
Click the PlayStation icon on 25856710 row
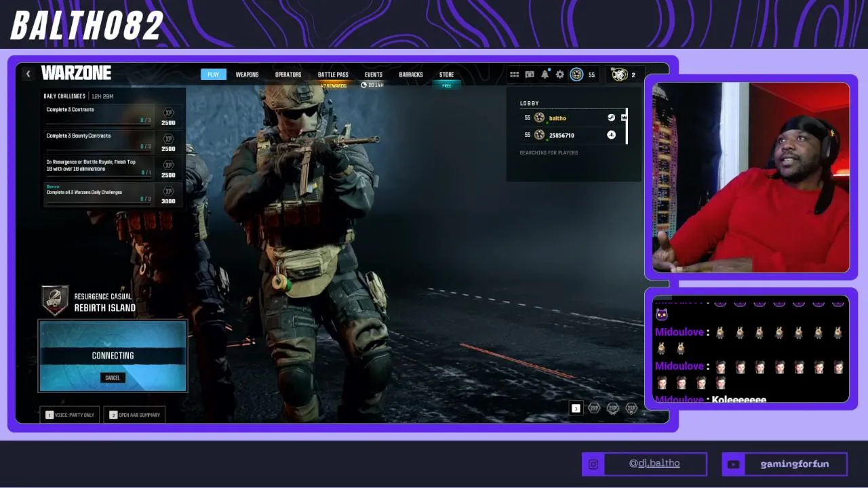[611, 135]
